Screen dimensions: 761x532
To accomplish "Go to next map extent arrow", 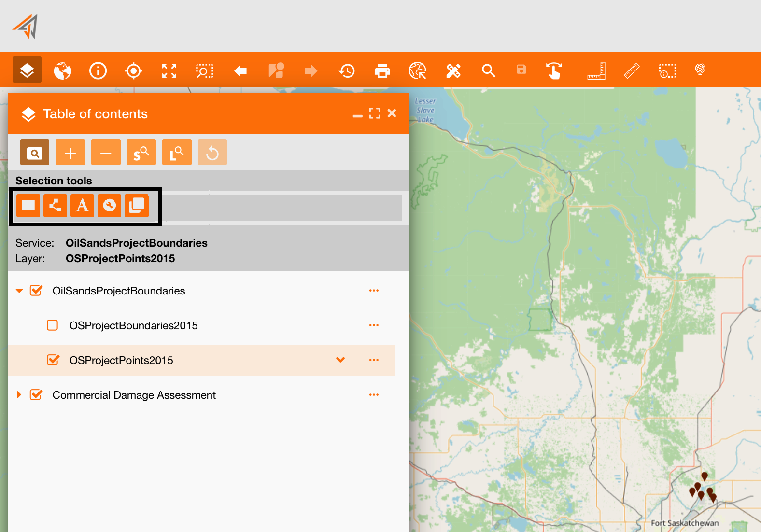I will point(311,71).
